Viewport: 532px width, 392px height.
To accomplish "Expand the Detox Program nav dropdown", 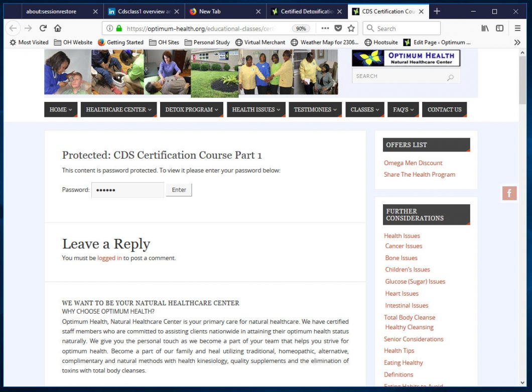I will 191,109.
